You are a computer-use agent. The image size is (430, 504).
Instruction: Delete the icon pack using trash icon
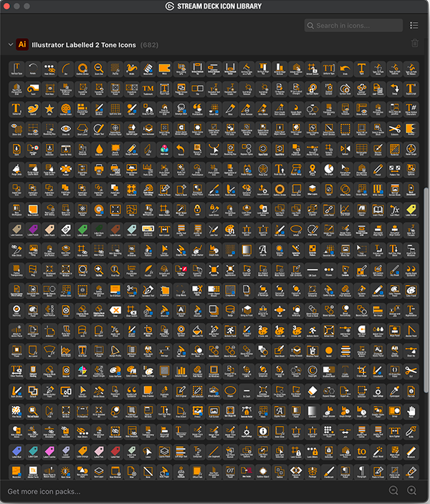click(x=414, y=43)
